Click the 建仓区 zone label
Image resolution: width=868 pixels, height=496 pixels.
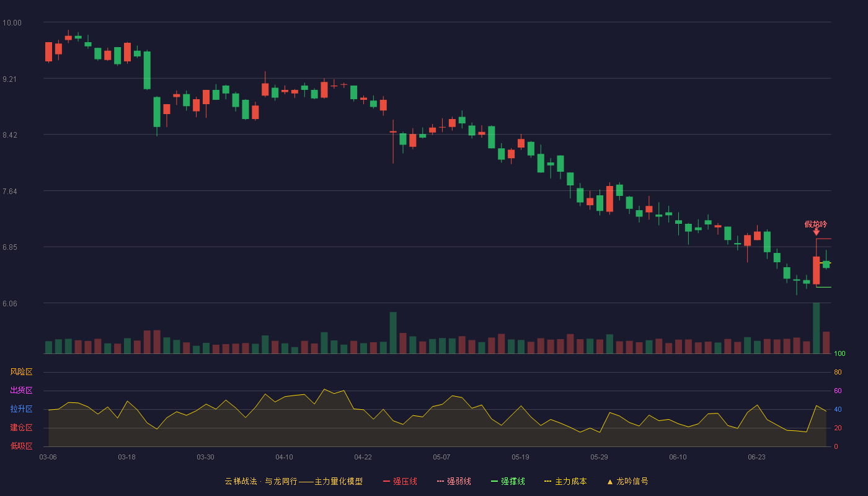pos(21,428)
